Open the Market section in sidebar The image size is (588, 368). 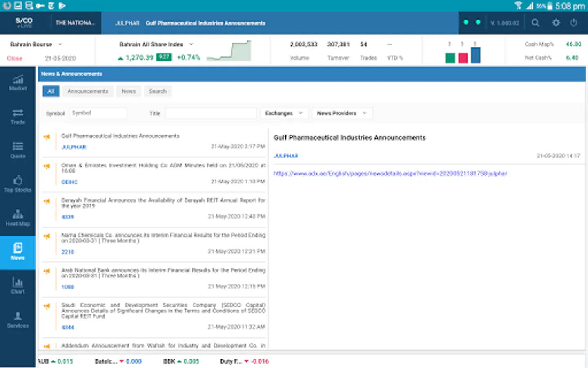point(18,83)
